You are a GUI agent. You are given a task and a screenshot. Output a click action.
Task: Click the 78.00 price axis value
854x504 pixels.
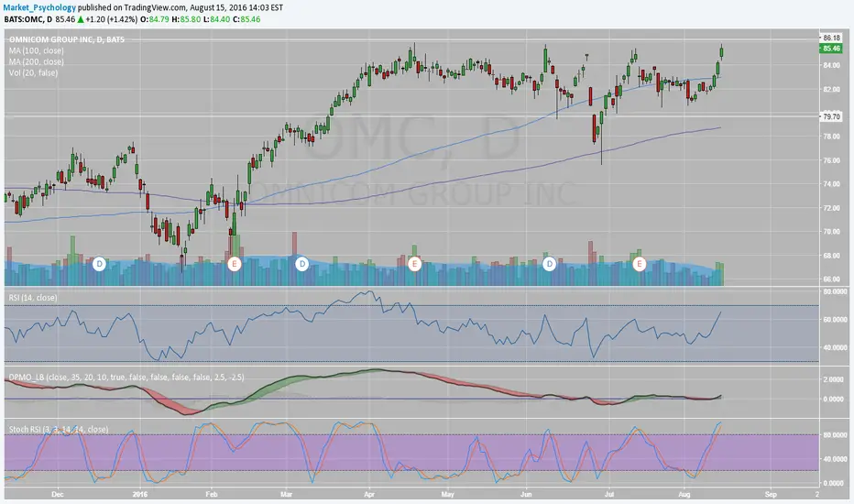[831, 137]
